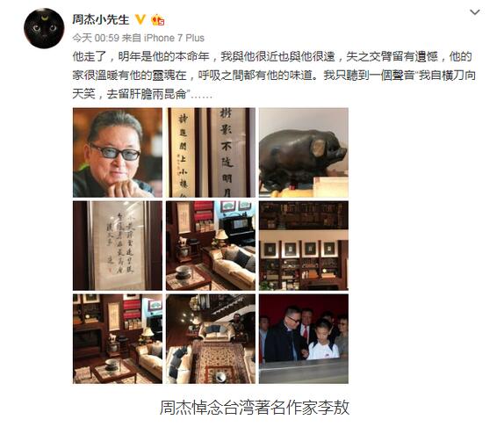Viewport: 504px width, 427px height.
Task: Open the calligraphy couplet scrolls photo
Action: click(211, 152)
